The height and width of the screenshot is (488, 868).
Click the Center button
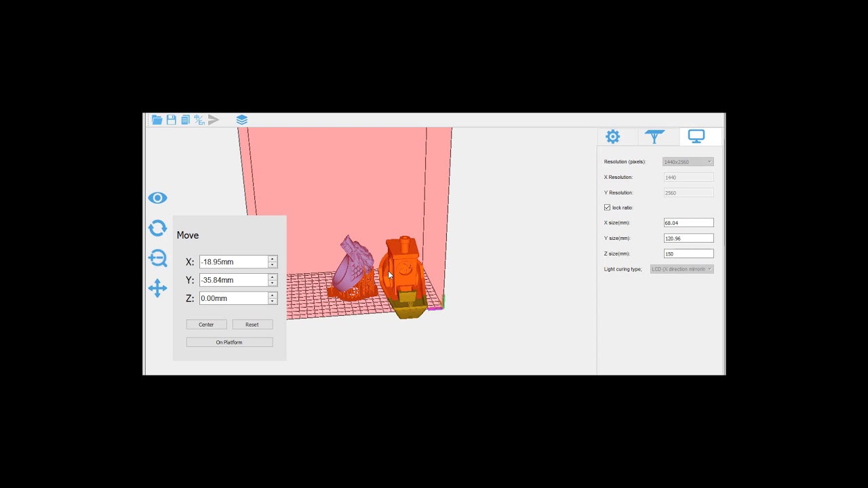(206, 325)
